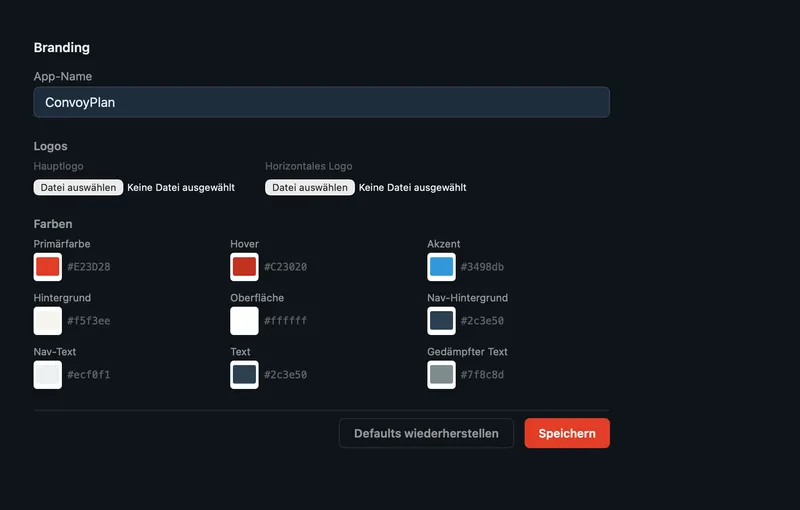This screenshot has width=800, height=510.
Task: Click the #3498db accent hex value
Action: point(482,267)
